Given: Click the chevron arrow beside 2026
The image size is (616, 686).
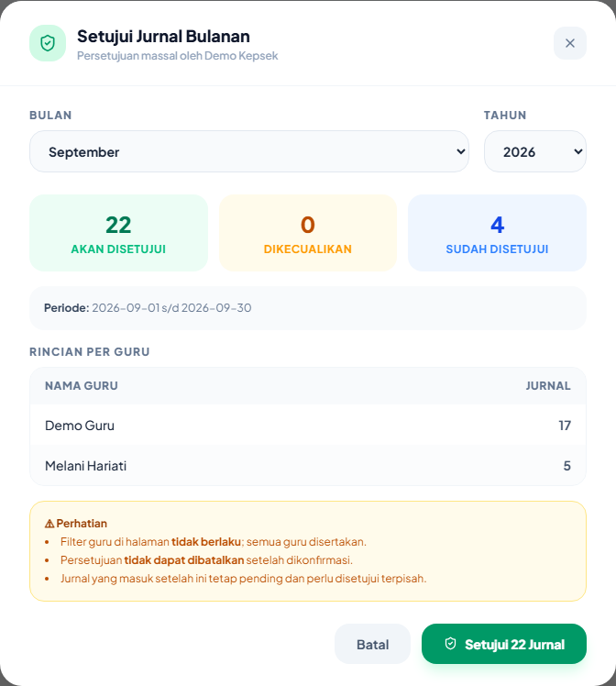Looking at the screenshot, I should click(x=578, y=151).
